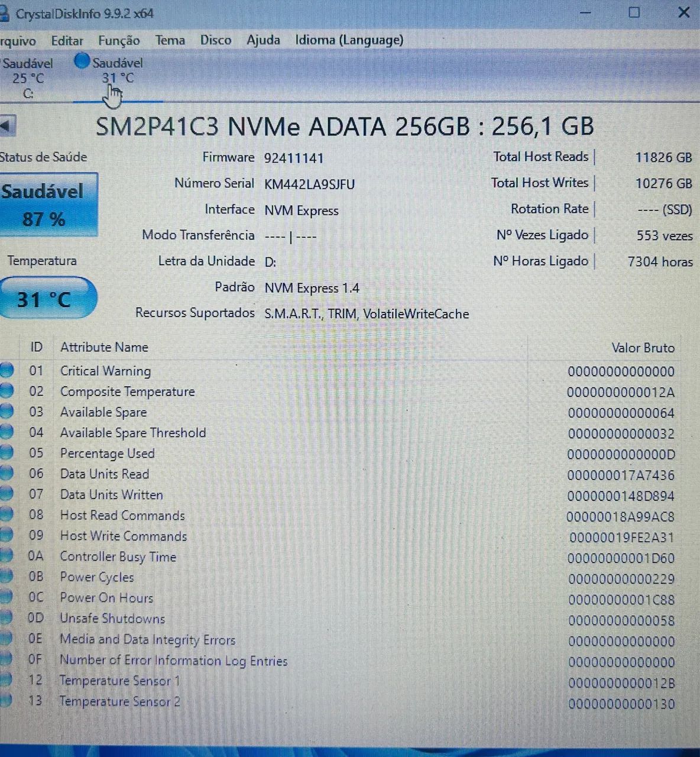
Task: Click the blue health icon of 31 °C drive
Action: click(x=82, y=62)
